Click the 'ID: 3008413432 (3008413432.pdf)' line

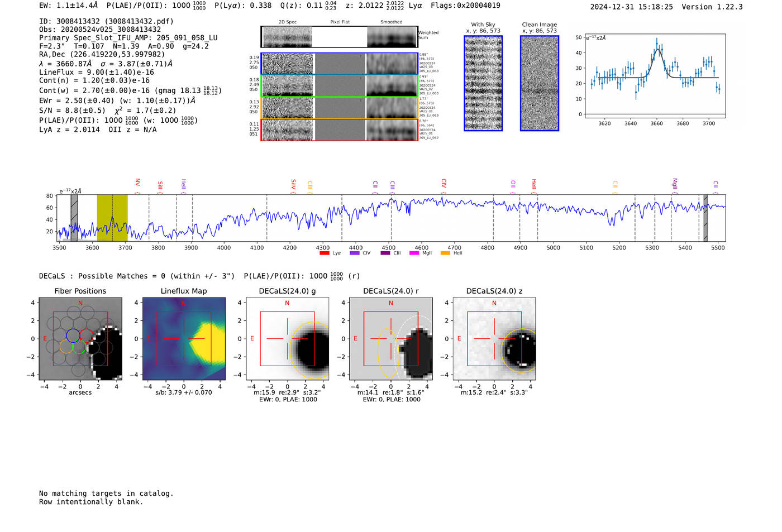tap(106, 21)
